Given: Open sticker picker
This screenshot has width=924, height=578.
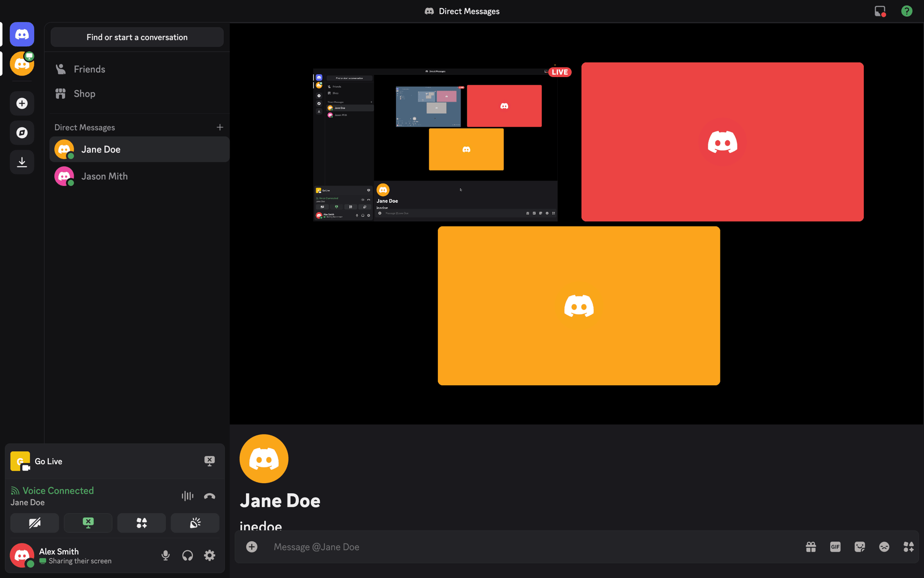Looking at the screenshot, I should (860, 547).
